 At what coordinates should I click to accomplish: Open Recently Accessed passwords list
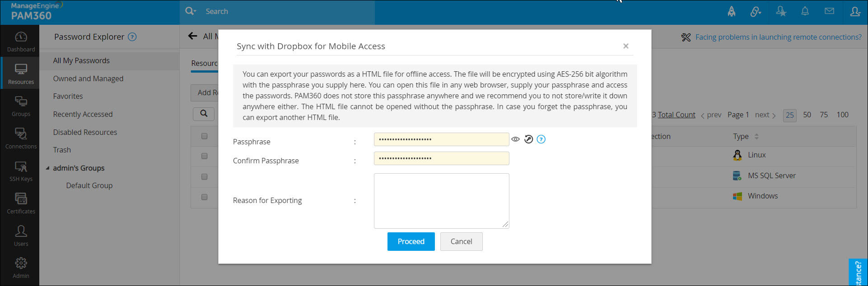(83, 114)
